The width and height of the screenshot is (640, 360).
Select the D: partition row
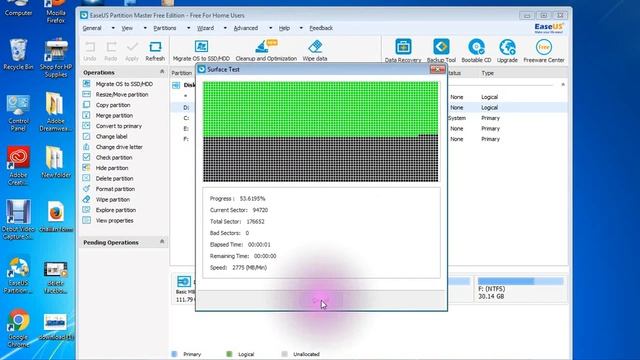(369, 107)
